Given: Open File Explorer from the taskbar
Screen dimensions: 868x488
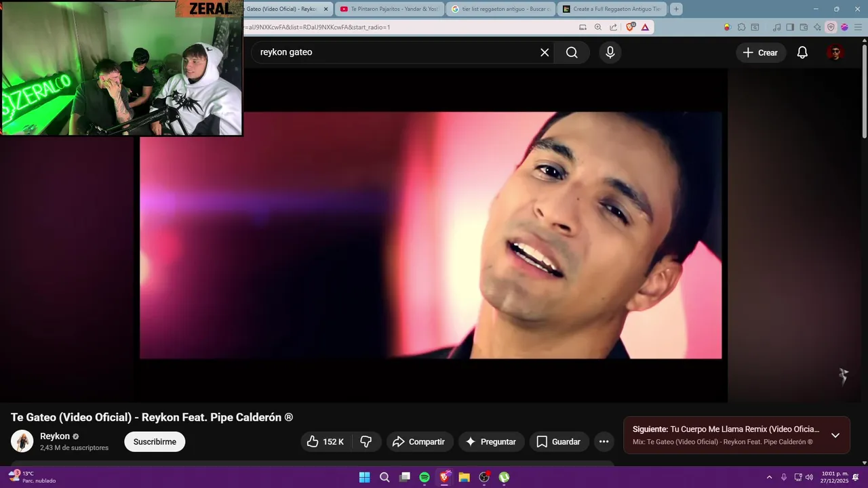Looking at the screenshot, I should click(x=464, y=477).
